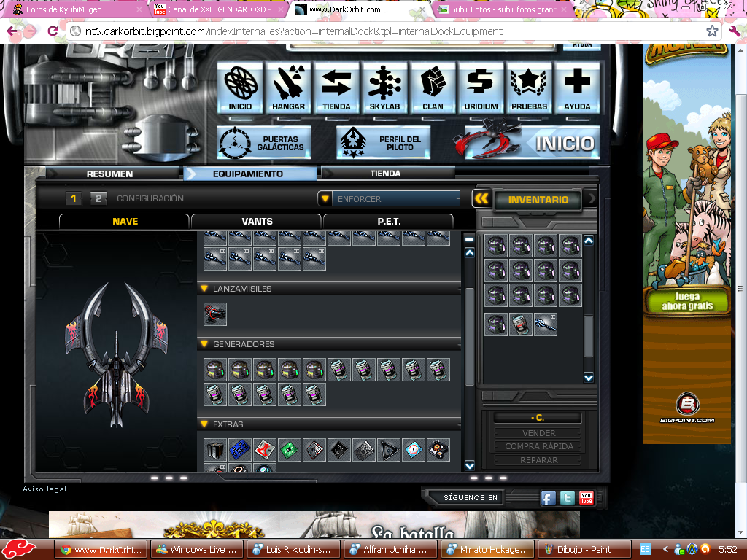This screenshot has width=747, height=560.
Task: Click the inventory scroll-up arrow
Action: point(589,241)
